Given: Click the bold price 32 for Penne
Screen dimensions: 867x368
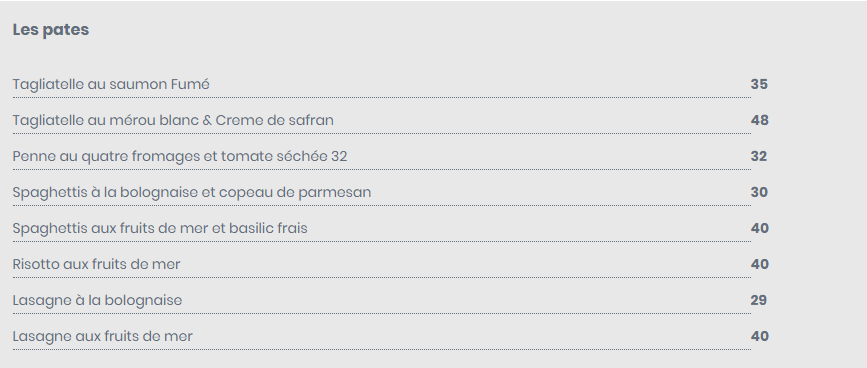Looking at the screenshot, I should [x=759, y=156].
